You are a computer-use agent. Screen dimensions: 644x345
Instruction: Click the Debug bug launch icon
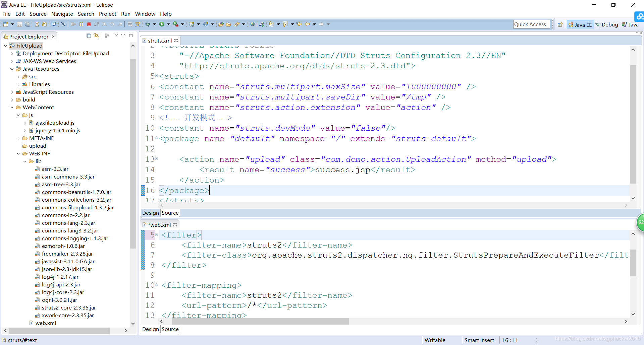148,24
